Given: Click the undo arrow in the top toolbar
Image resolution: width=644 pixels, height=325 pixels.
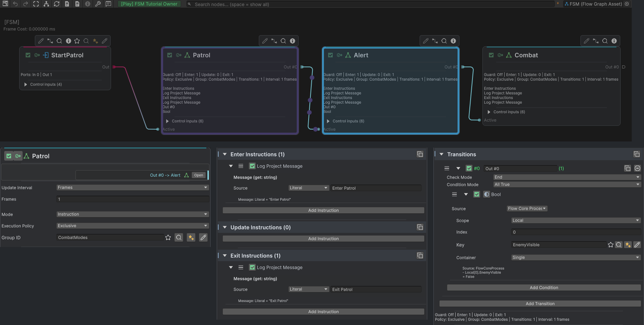Looking at the screenshot, I should point(15,4).
